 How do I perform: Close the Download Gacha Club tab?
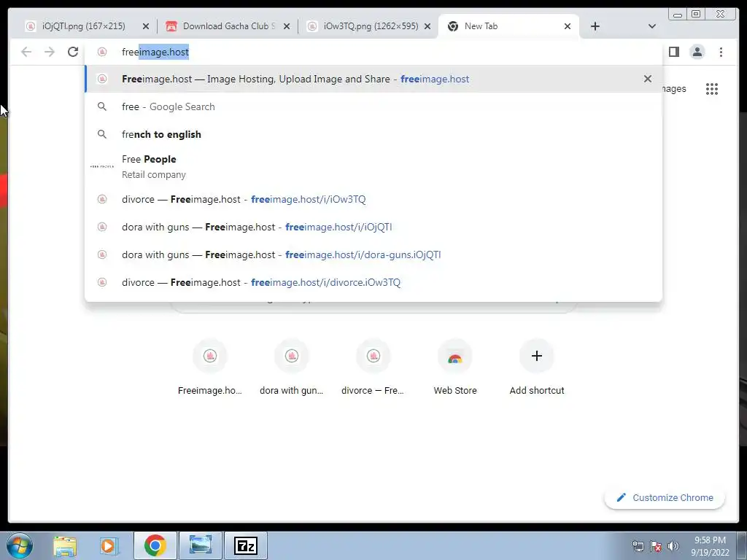pyautogui.click(x=287, y=27)
